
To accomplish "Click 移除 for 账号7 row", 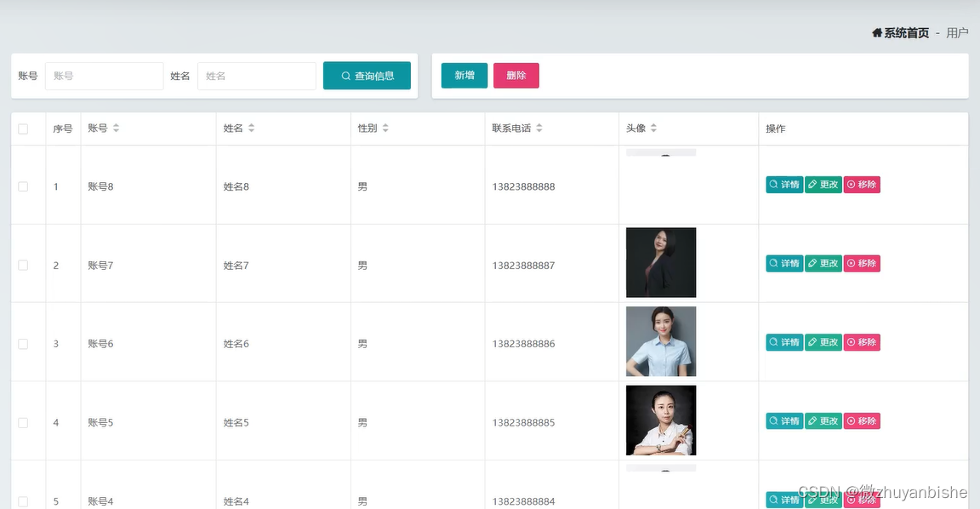I will pyautogui.click(x=862, y=263).
